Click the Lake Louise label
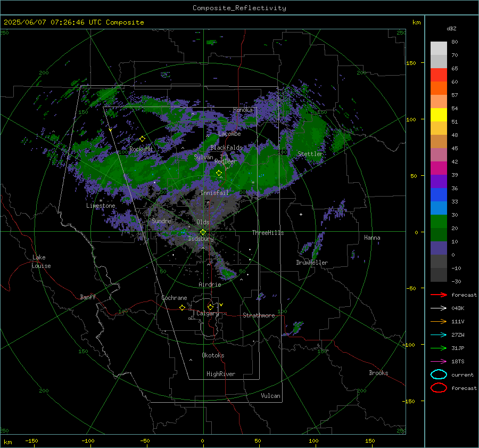The height and width of the screenshot is (448, 479). (41, 262)
